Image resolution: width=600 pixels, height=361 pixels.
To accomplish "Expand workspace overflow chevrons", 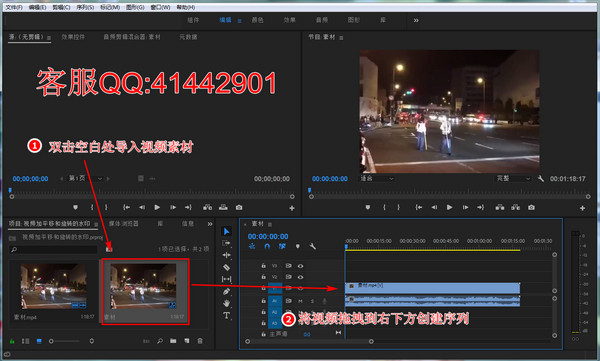I will (x=416, y=20).
